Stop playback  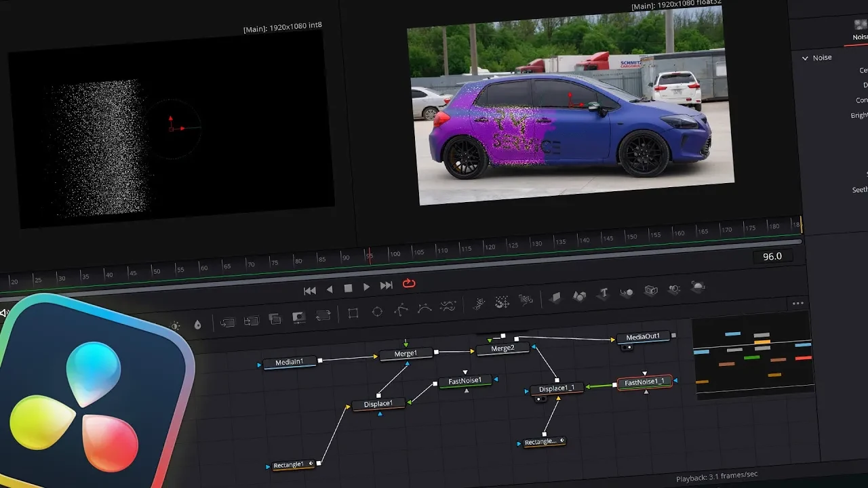point(348,288)
